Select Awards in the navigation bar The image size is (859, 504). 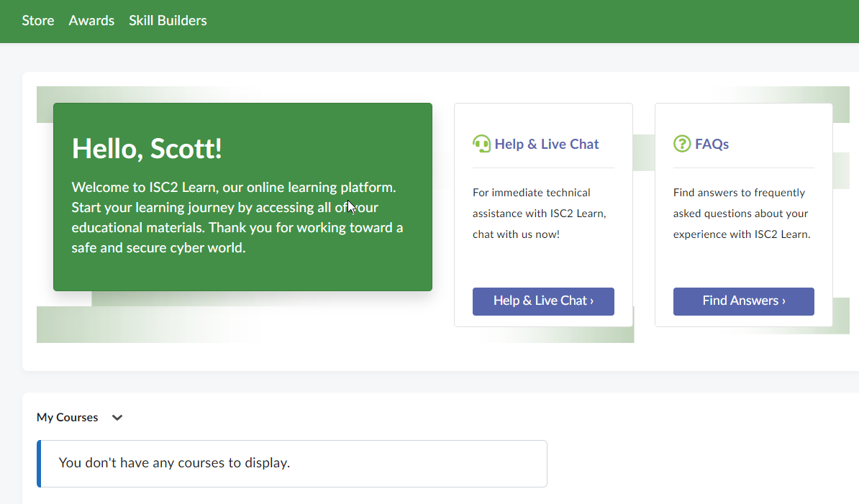(91, 21)
